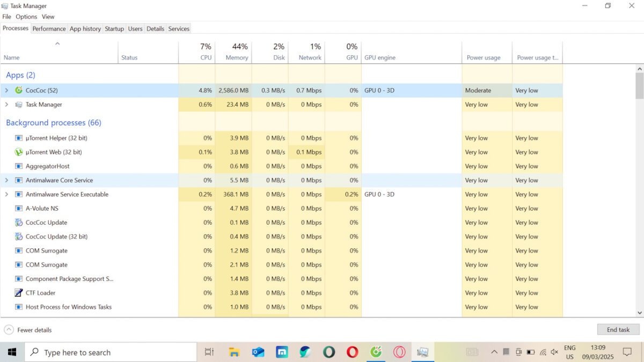644x362 pixels.
Task: Click the '2,586.0 MB' memory value for CocCoc
Action: 233,91
